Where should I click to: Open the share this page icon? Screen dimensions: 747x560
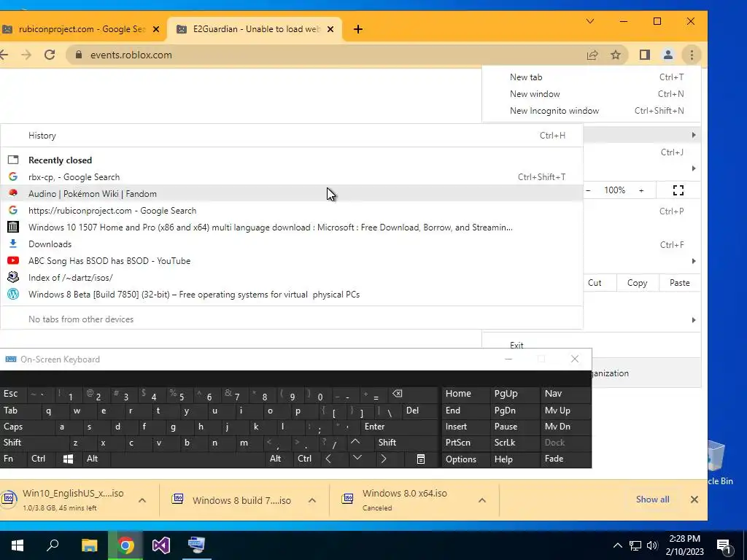point(592,55)
